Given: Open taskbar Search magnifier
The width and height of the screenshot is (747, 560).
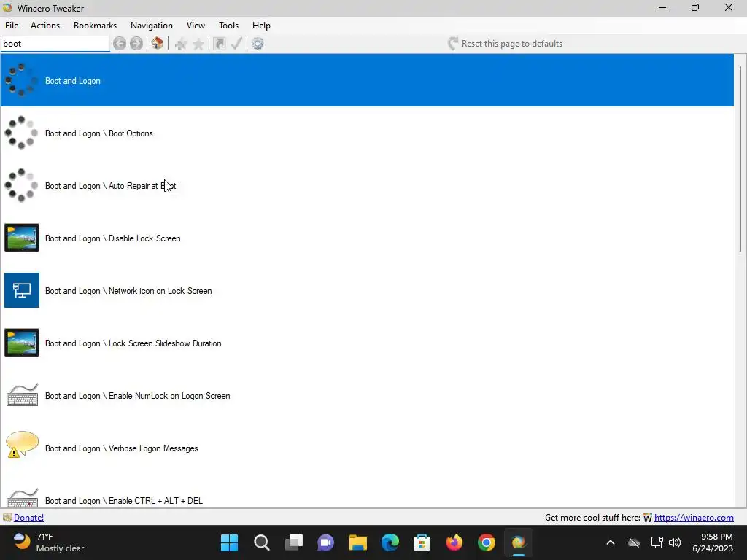Looking at the screenshot, I should (x=262, y=542).
